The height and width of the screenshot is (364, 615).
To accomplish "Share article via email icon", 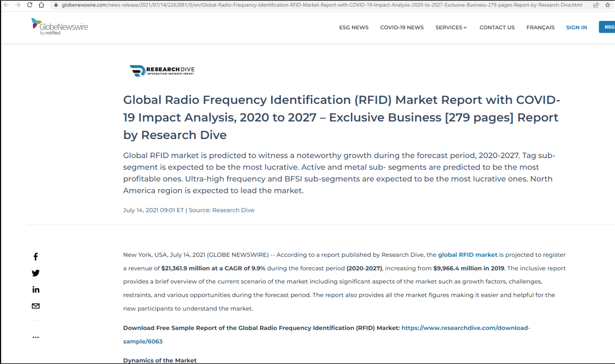I will (36, 306).
